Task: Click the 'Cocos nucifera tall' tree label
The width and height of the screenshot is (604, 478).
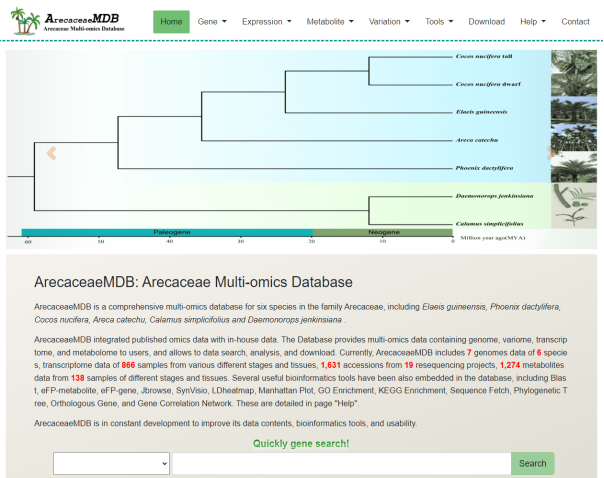Action: [484, 56]
